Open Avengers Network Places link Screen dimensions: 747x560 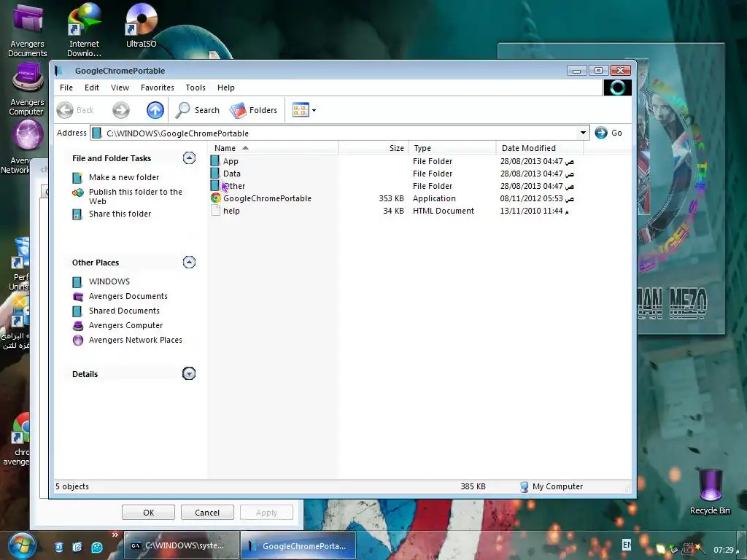(135, 340)
